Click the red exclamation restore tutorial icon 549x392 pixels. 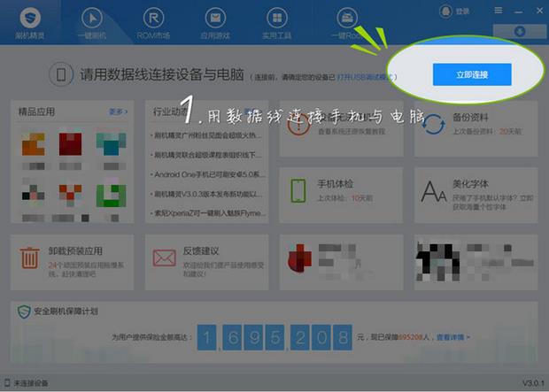[x=298, y=126]
